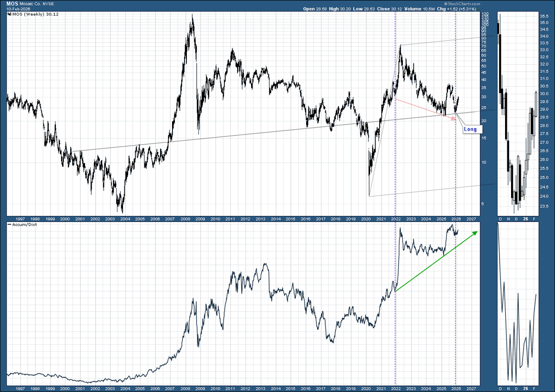Click year 2014 below the price chart

click(x=275, y=219)
